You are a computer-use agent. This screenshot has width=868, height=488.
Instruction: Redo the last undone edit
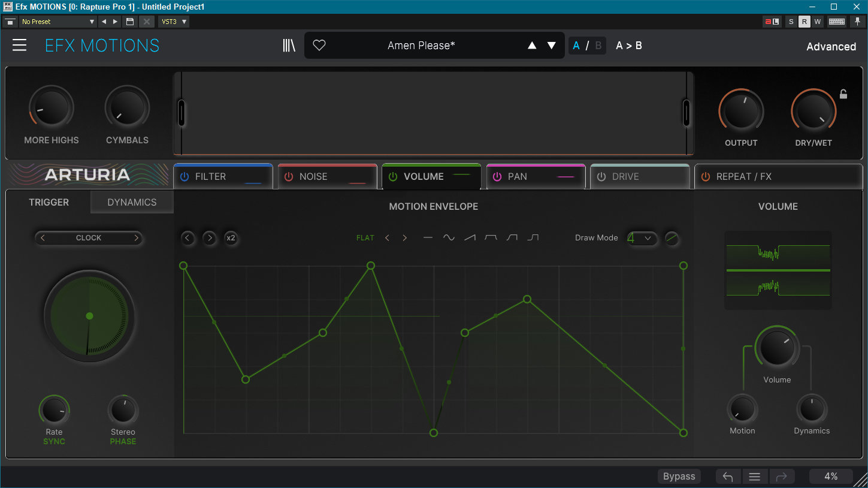(781, 477)
